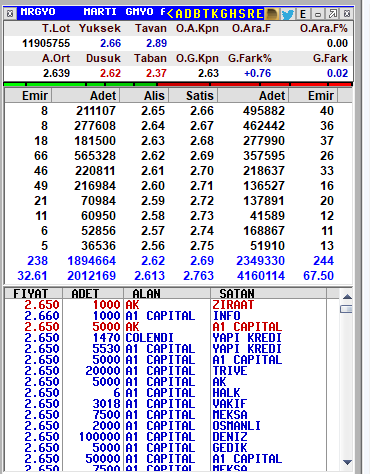
Task: Click G.Fark% value +0.76
Action: 258,73
